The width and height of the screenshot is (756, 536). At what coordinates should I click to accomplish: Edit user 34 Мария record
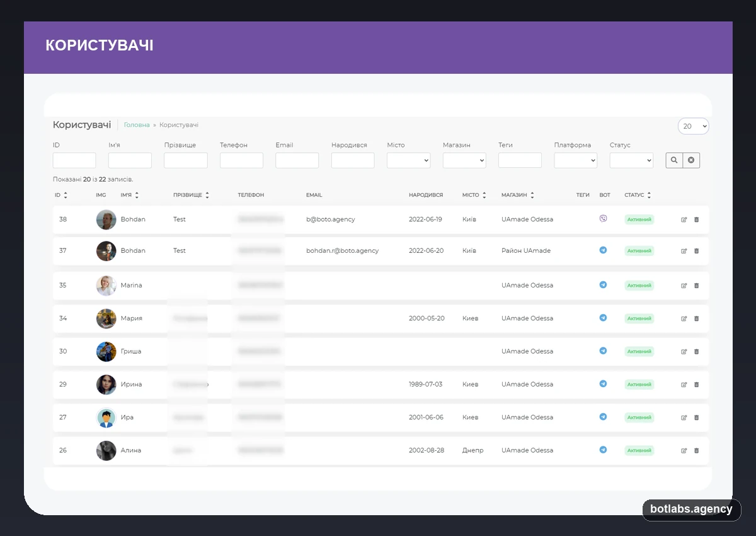(x=684, y=318)
